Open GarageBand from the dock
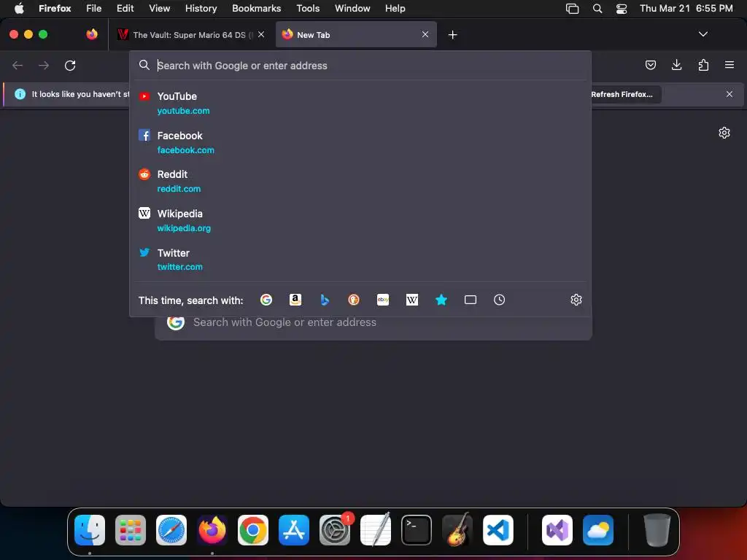 pyautogui.click(x=457, y=530)
